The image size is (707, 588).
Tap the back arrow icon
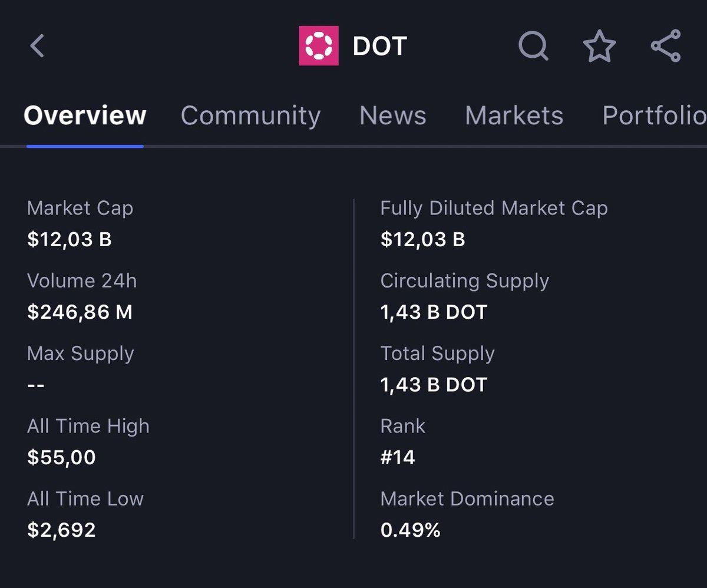[37, 46]
